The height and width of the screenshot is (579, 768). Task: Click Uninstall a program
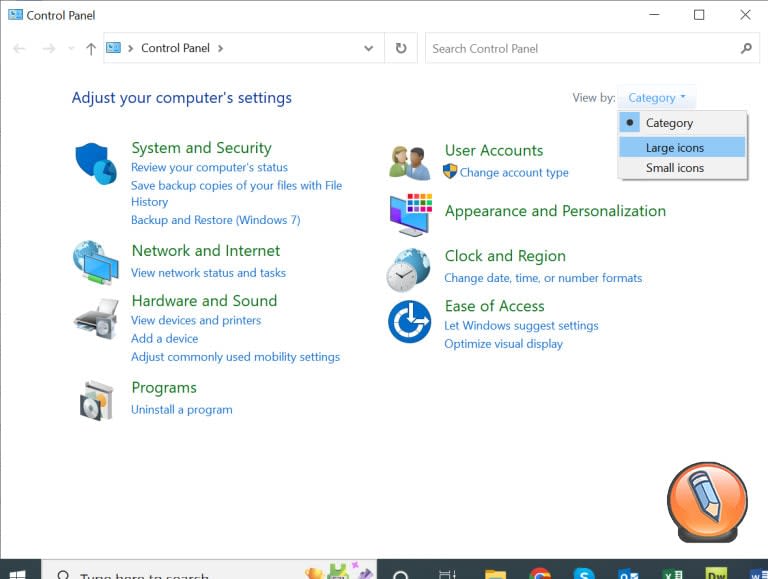pyautogui.click(x=182, y=410)
